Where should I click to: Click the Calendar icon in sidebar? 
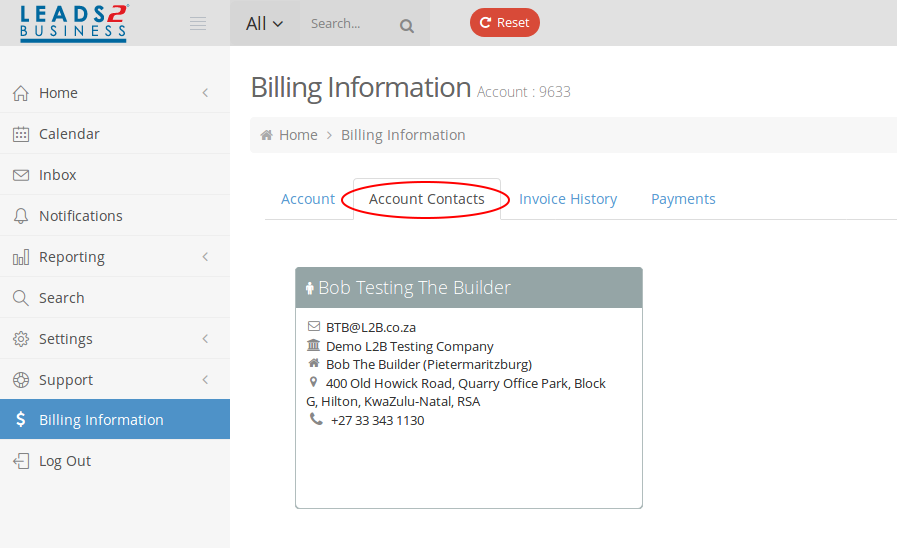(21, 134)
